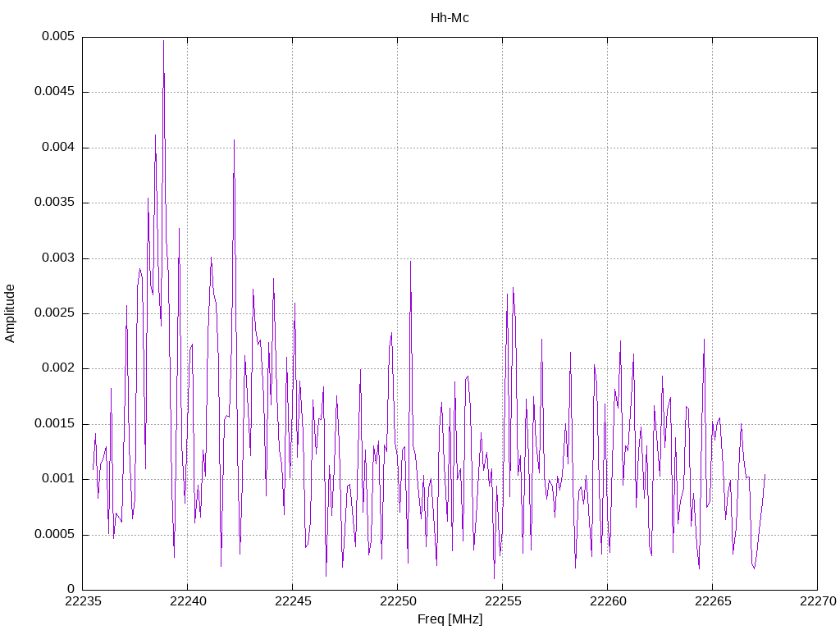This screenshot has height=630, width=840.
Task: Click the 0 y-axis origin tick label
Action: [71, 589]
